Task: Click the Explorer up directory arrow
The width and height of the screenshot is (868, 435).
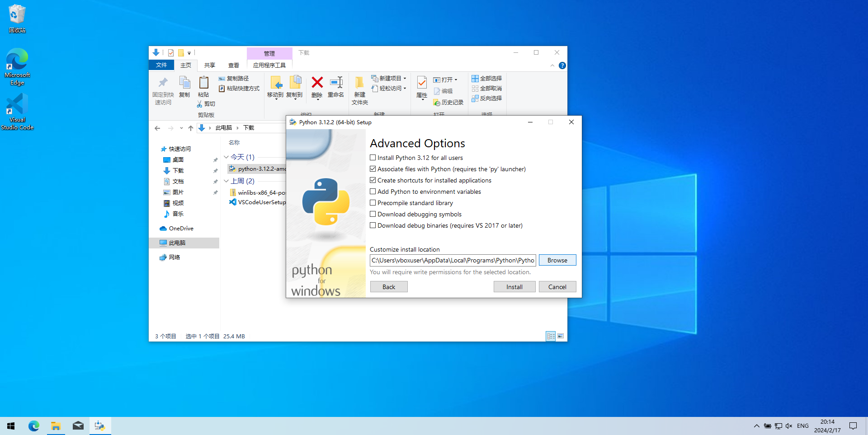Action: click(x=191, y=128)
